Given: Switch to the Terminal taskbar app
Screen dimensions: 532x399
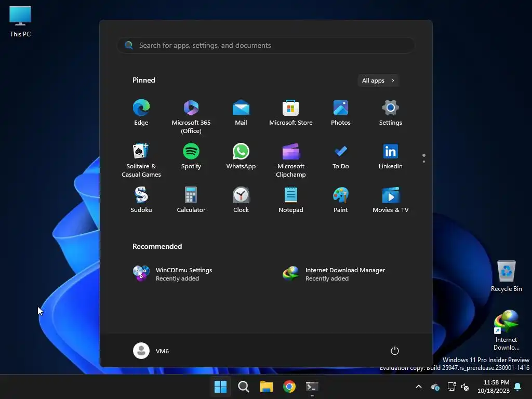Looking at the screenshot, I should point(312,387).
